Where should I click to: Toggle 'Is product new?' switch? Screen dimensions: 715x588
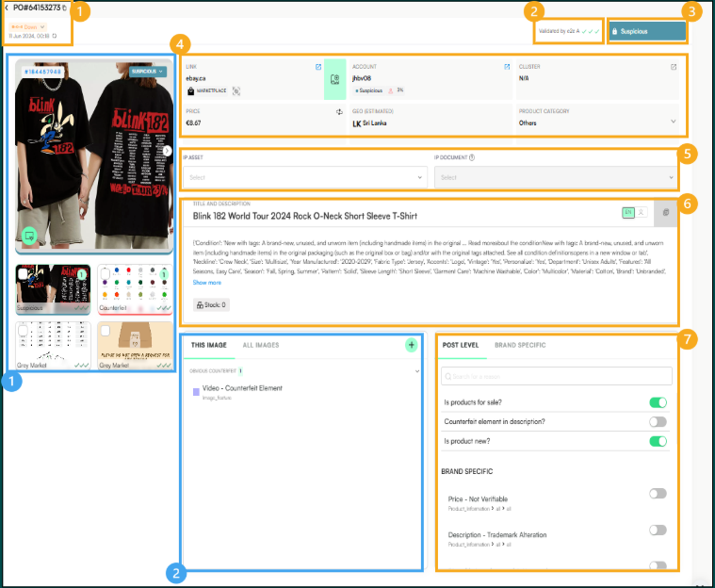[x=658, y=441]
